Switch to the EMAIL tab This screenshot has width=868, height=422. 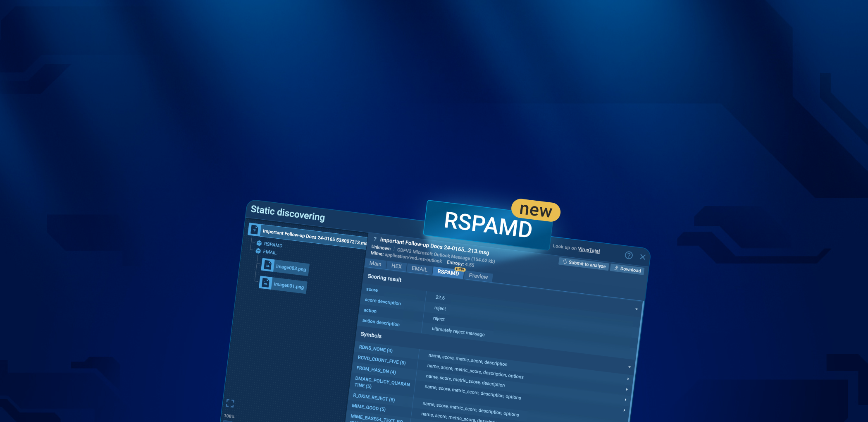pyautogui.click(x=419, y=269)
